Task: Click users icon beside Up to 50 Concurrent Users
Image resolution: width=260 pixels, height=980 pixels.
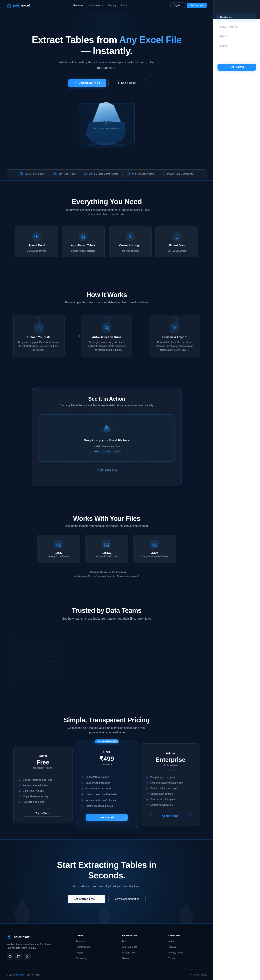Action: point(85,174)
